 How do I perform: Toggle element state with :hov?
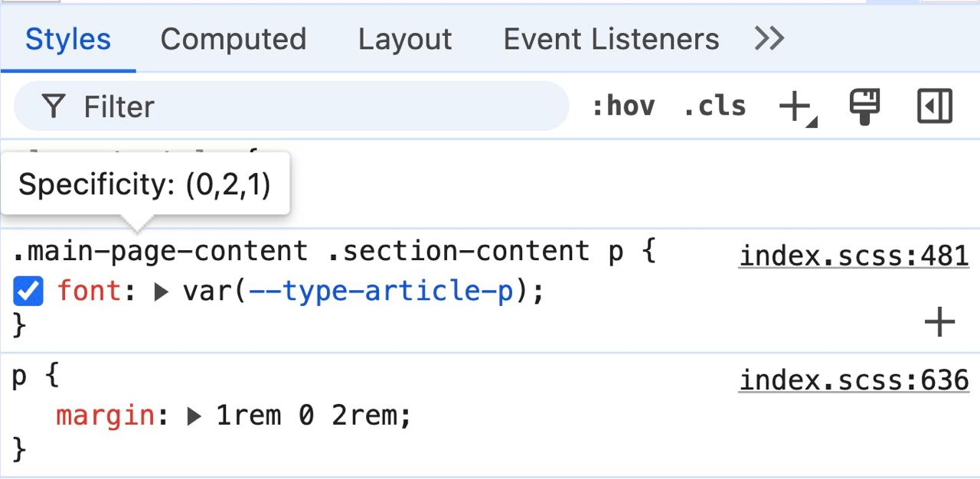pos(623,106)
